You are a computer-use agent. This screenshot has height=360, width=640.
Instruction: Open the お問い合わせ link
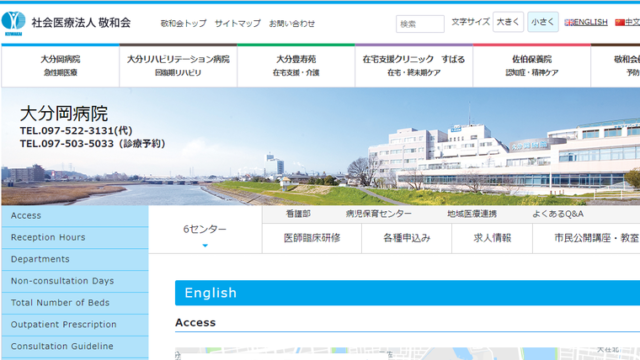coord(292,23)
